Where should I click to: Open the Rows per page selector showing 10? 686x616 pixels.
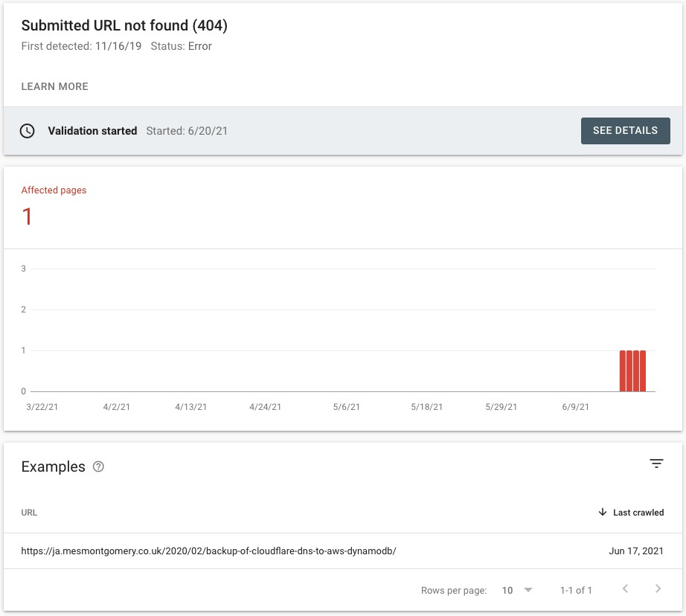pyautogui.click(x=508, y=589)
